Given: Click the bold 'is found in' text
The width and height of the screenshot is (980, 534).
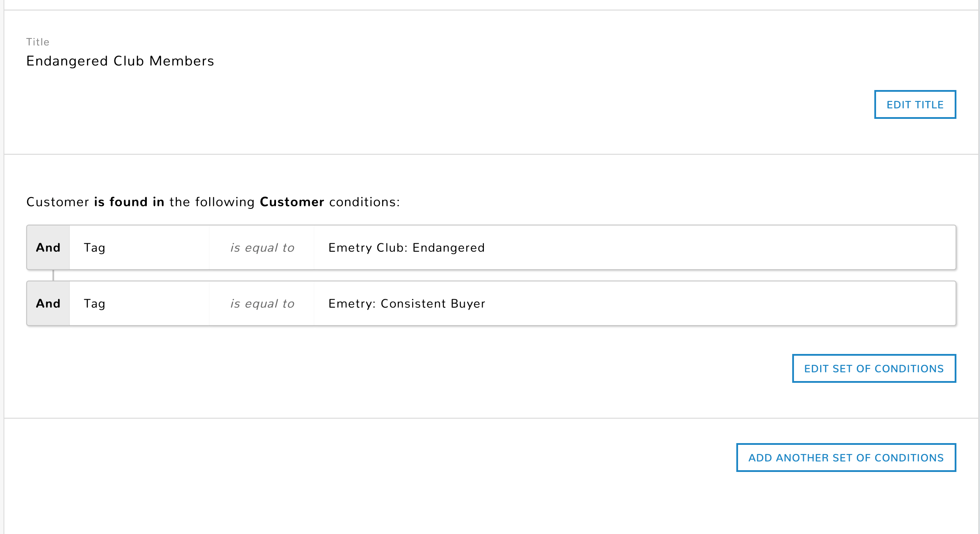Looking at the screenshot, I should point(129,202).
